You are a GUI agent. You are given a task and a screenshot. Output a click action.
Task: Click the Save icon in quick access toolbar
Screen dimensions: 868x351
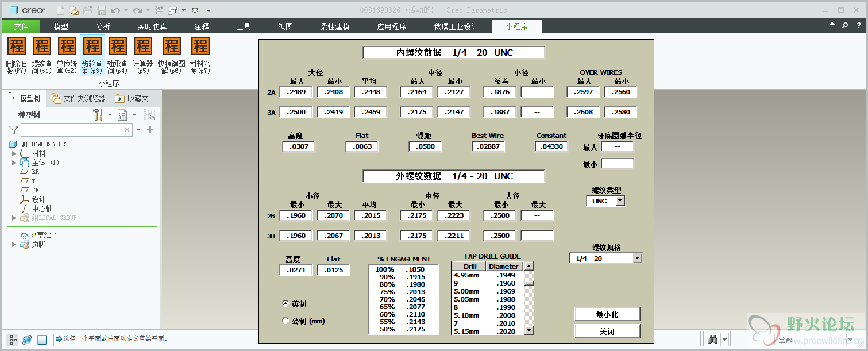click(102, 10)
